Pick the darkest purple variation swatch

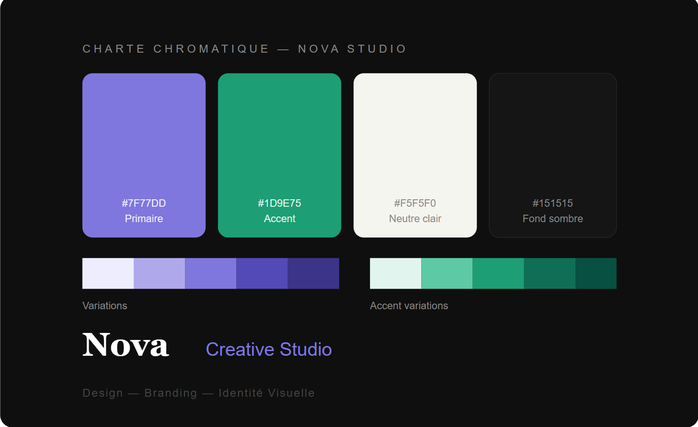tap(313, 273)
